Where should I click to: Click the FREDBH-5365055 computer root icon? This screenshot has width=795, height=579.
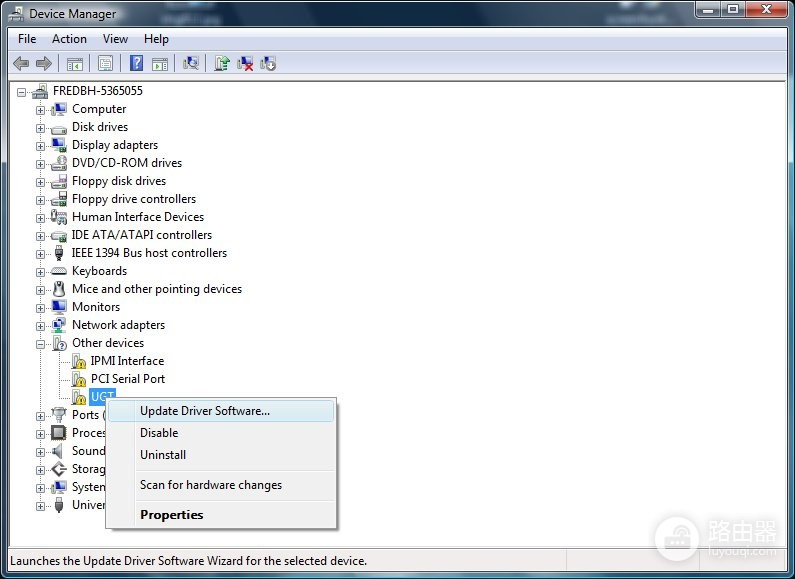[40, 91]
